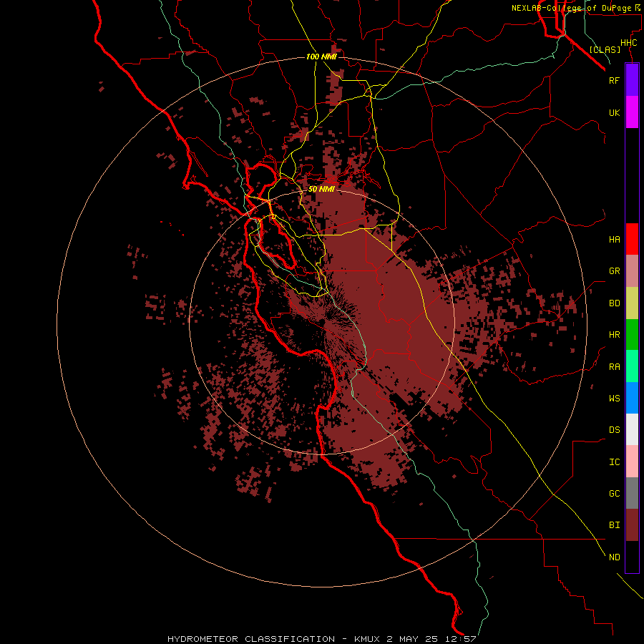The height and width of the screenshot is (644, 644).
Task: Click the WS blue legend swatch
Action: (x=632, y=398)
